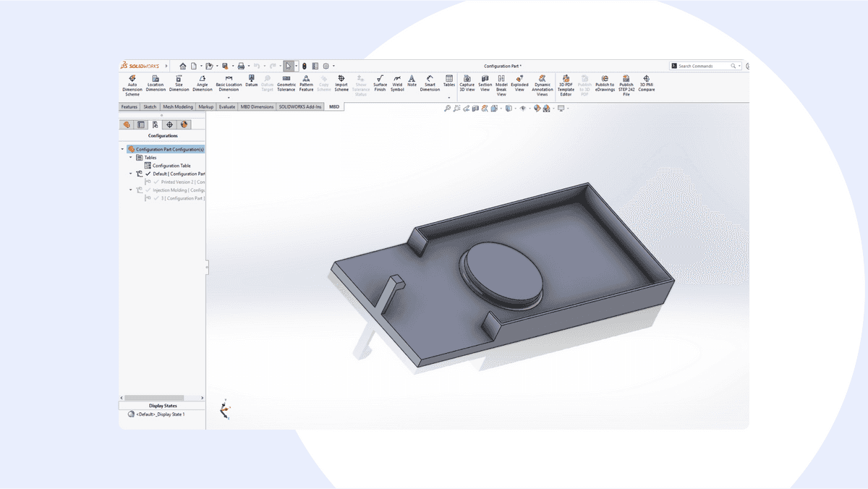Select the Location Dimension tool
This screenshot has width=868, height=489.
[156, 83]
